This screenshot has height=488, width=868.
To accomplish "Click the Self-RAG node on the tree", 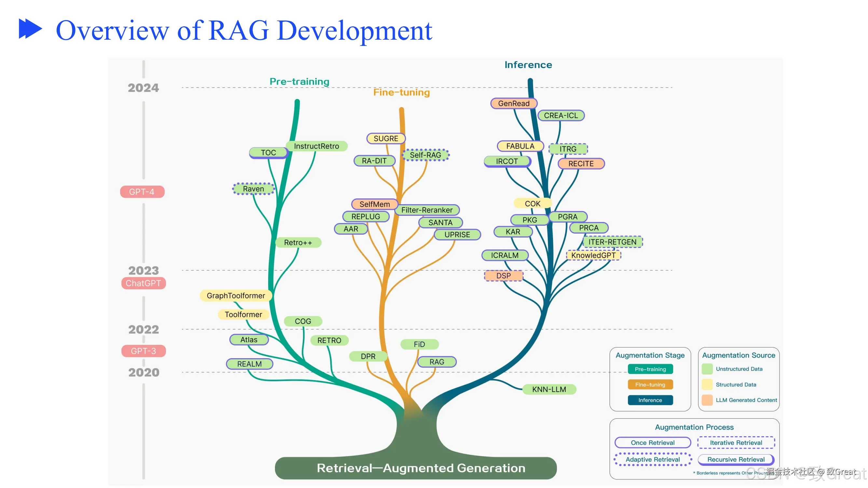I will point(426,155).
